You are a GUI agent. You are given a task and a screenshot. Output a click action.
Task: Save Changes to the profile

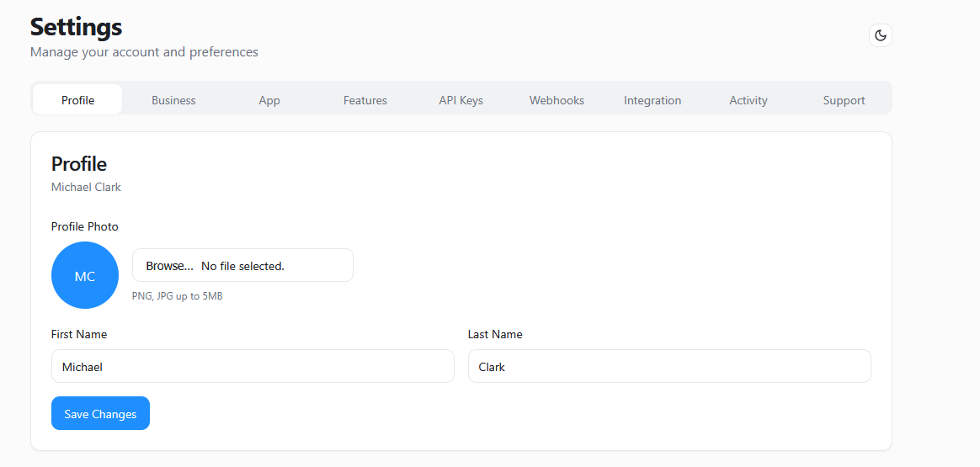coord(101,413)
